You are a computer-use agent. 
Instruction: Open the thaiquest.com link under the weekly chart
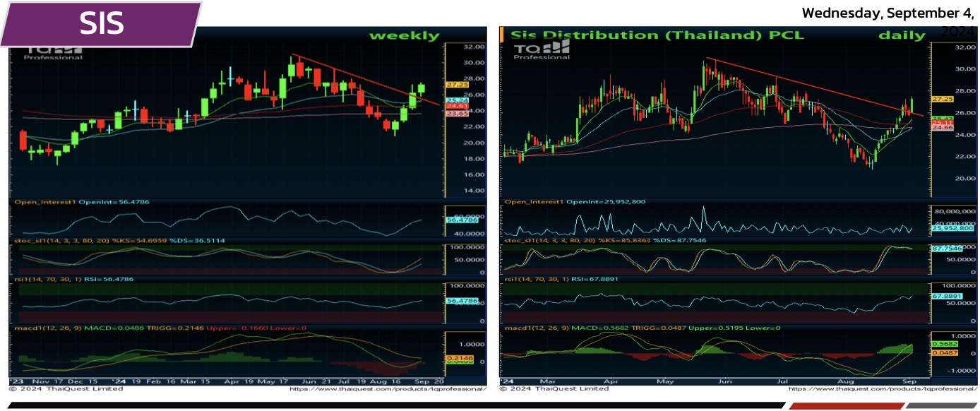pyautogui.click(x=388, y=389)
